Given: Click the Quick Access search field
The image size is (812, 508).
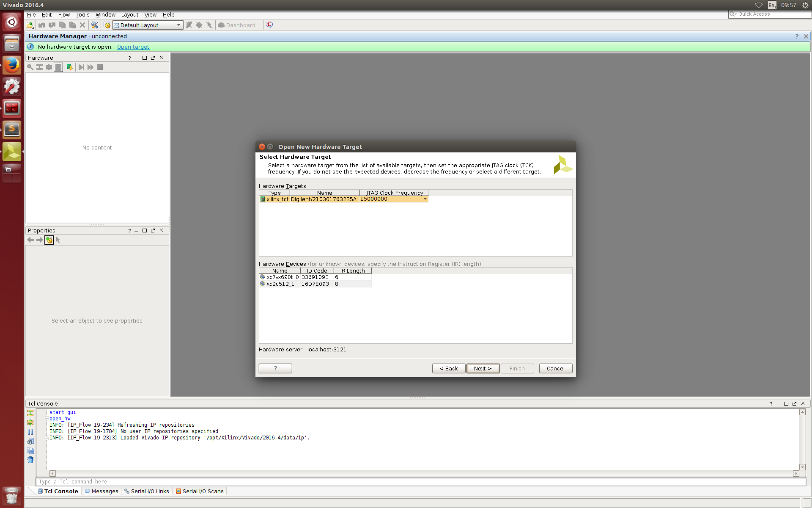Looking at the screenshot, I should point(770,14).
